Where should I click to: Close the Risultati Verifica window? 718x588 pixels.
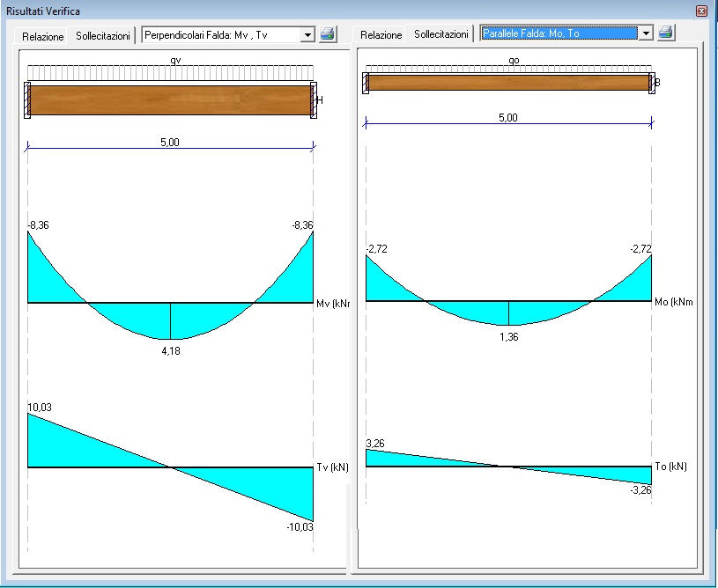tap(701, 11)
